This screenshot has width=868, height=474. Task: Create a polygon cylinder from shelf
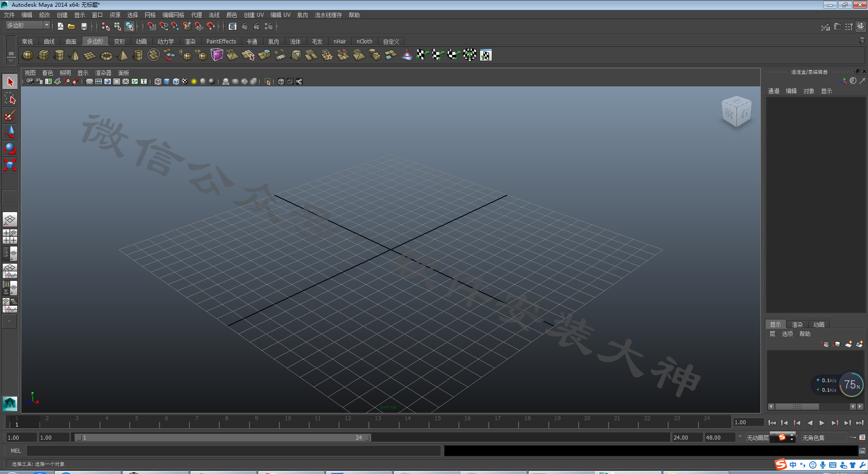(x=59, y=55)
